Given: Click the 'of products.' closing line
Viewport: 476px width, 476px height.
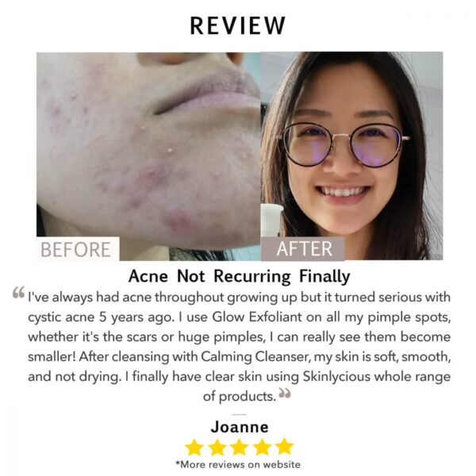Looking at the screenshot, I should (x=240, y=396).
